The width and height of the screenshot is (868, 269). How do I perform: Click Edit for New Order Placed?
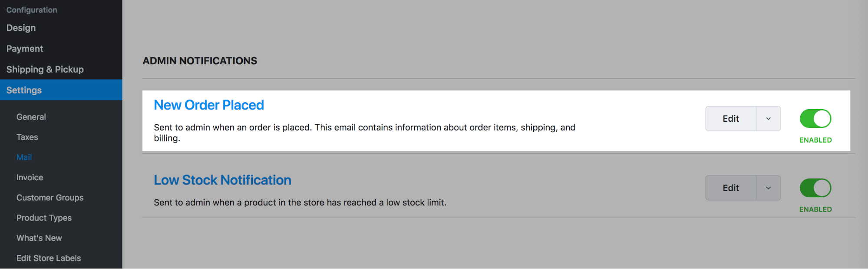click(731, 119)
